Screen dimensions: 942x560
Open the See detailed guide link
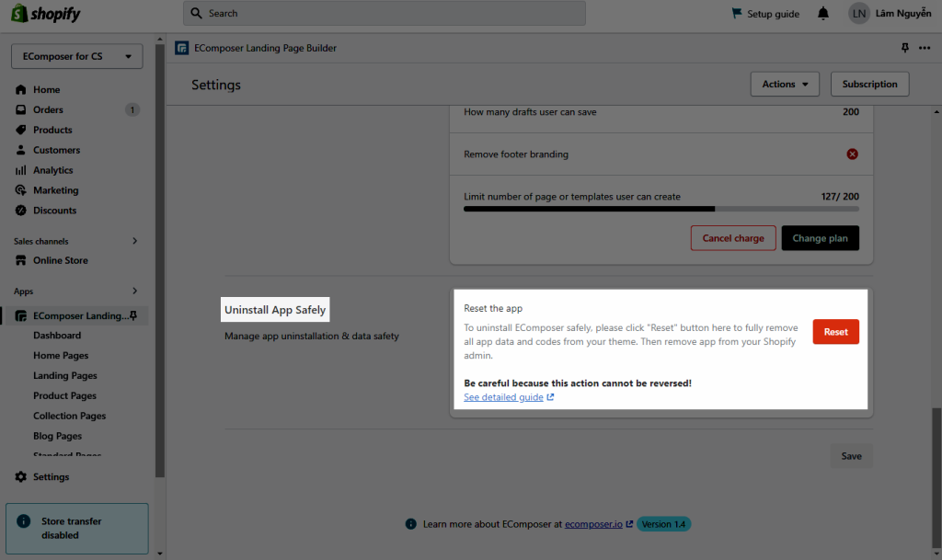click(503, 397)
